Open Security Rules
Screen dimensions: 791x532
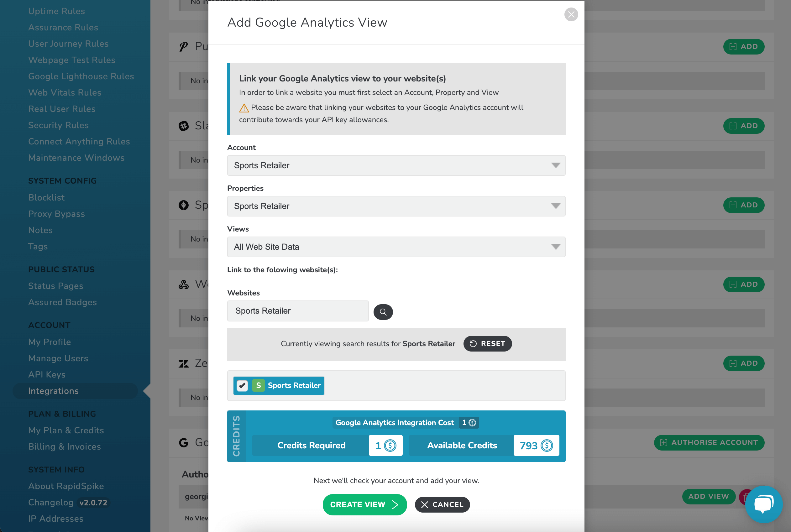pyautogui.click(x=58, y=125)
